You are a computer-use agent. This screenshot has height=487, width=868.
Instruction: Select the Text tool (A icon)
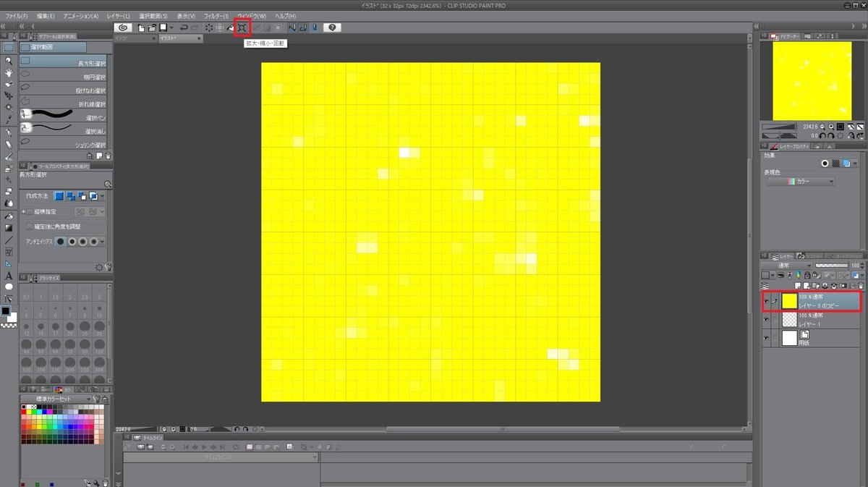click(9, 275)
